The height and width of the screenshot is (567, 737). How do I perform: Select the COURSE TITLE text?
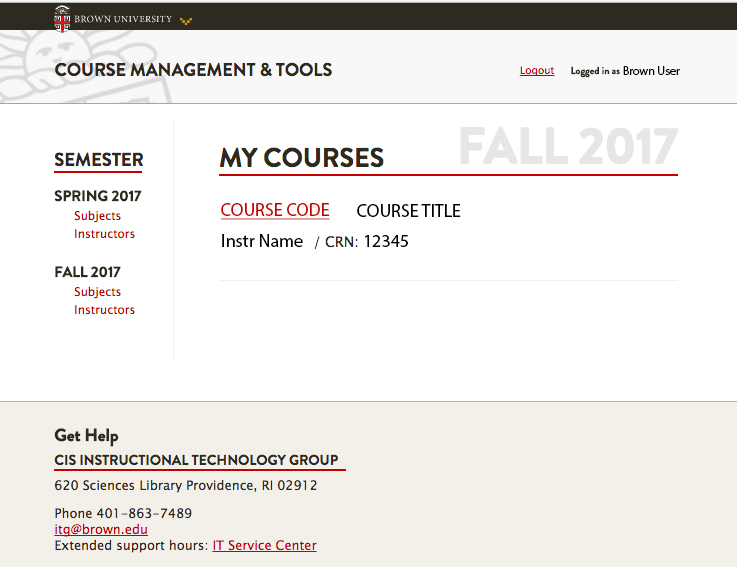coord(408,211)
